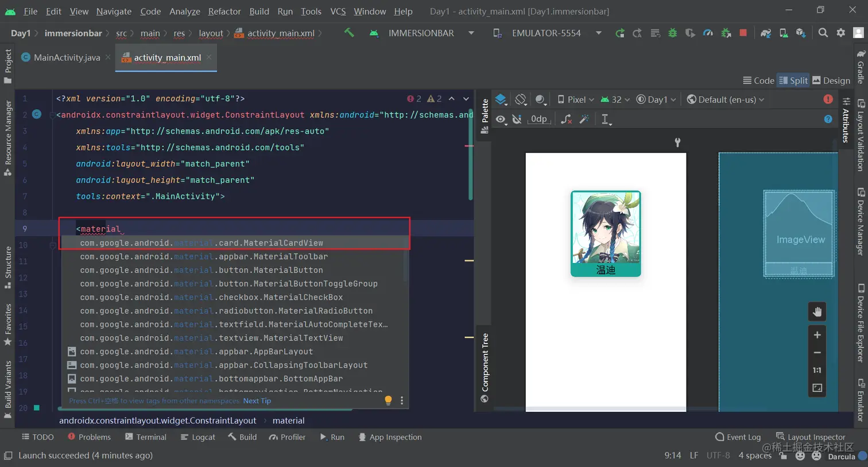Click the immersionbar breadcrumb
Viewport: 868px width, 467px height.
pyautogui.click(x=73, y=33)
